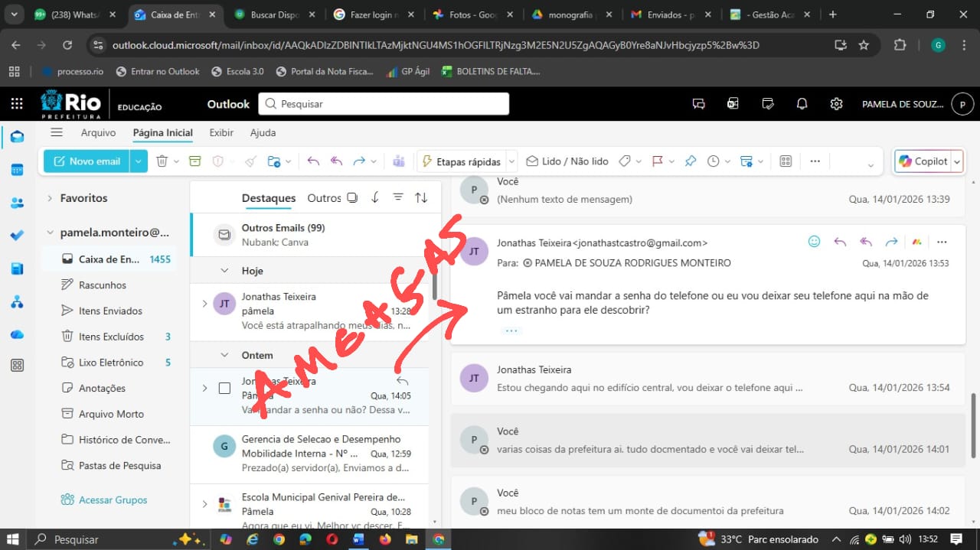Open the People contacts icon in sidebar
The image size is (980, 550).
(x=17, y=203)
